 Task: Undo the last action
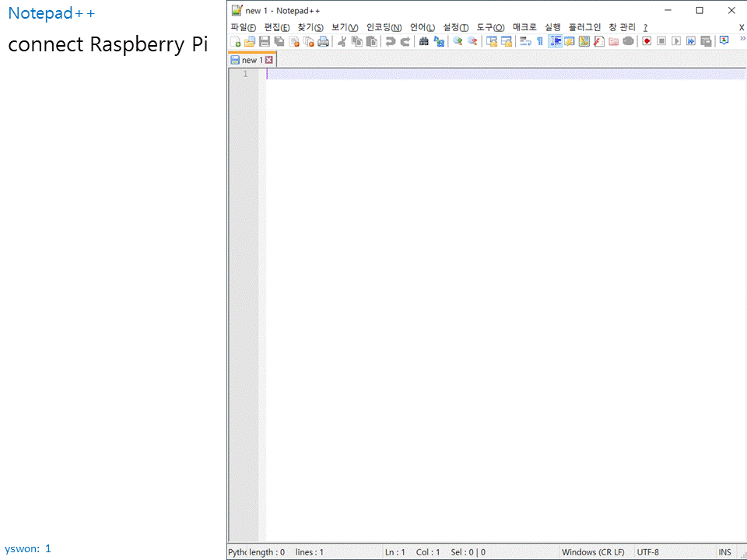[x=390, y=41]
